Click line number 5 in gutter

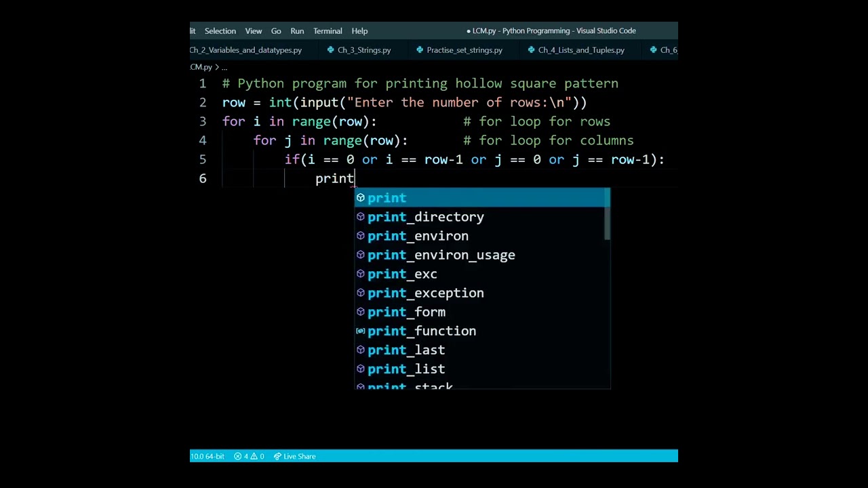(202, 159)
